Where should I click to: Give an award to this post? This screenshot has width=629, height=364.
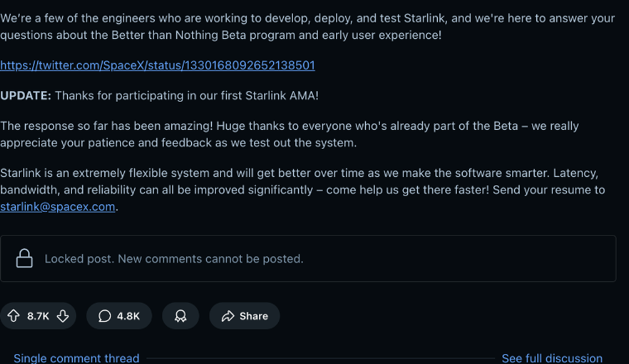coord(180,316)
